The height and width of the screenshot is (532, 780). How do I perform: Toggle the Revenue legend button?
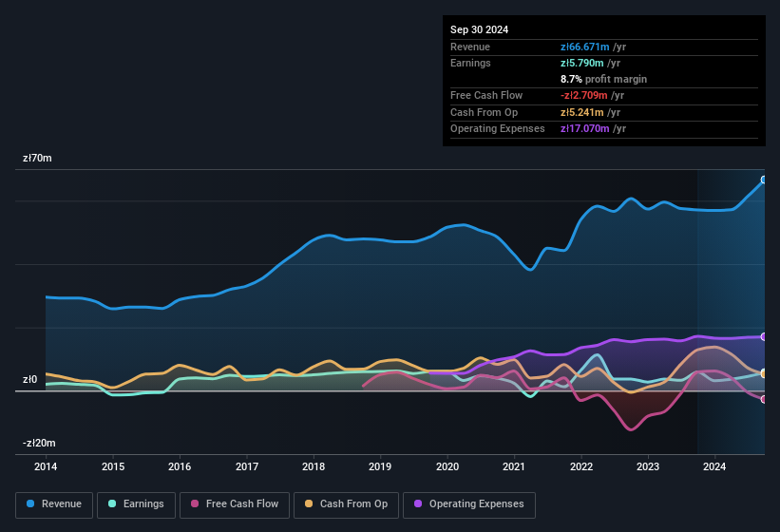tap(54, 504)
